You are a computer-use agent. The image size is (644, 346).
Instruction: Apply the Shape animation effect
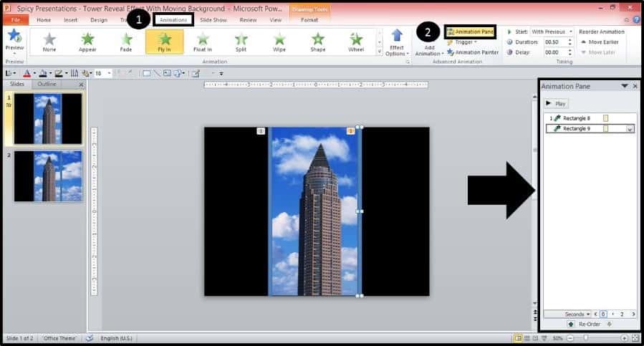point(318,42)
